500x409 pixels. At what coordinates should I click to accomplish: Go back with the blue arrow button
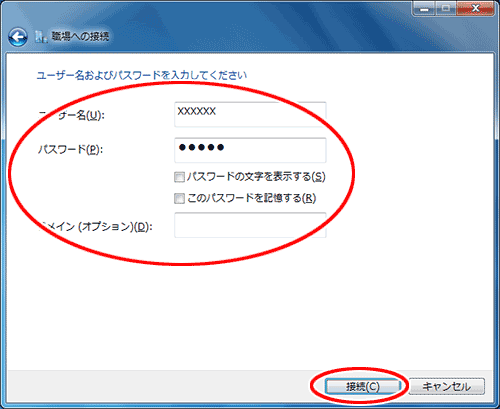(x=18, y=37)
